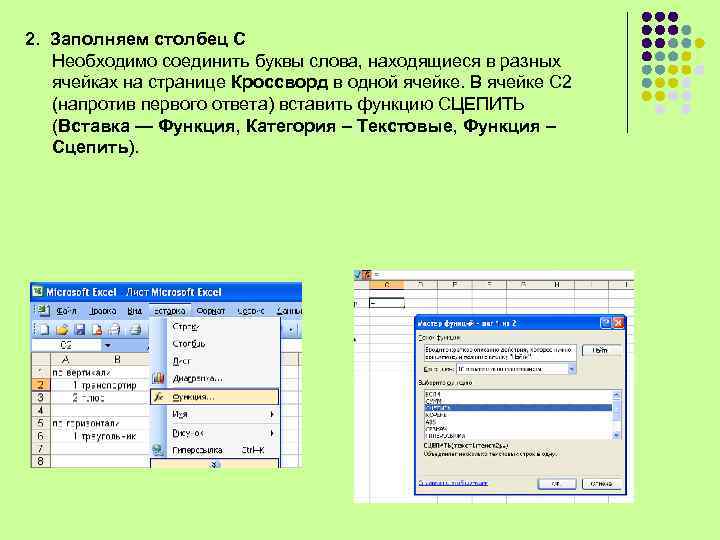Click the по горизонтали cell

click(x=86, y=423)
